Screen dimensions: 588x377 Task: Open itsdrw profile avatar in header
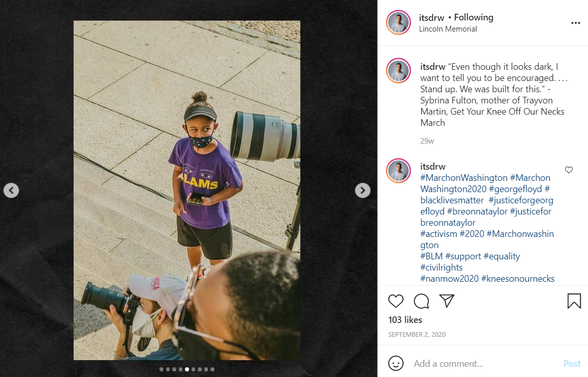pos(398,22)
